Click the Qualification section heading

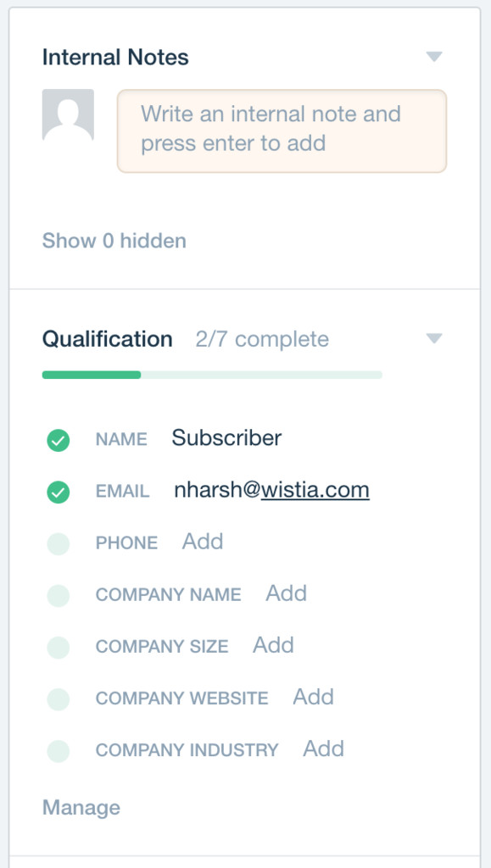pyautogui.click(x=108, y=339)
